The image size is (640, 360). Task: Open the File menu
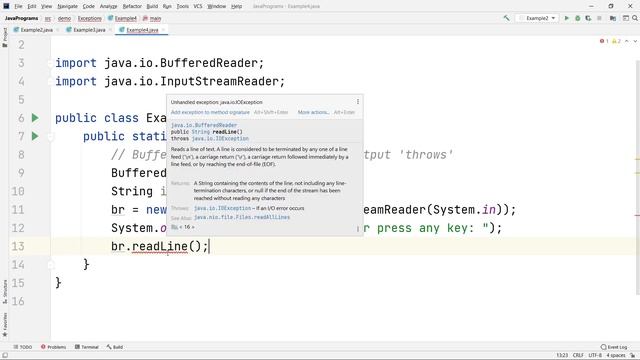18,6
